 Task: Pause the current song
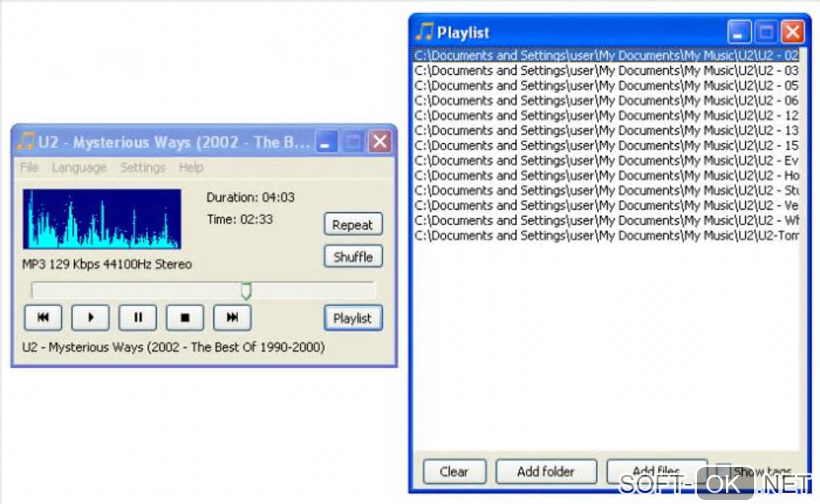[137, 318]
